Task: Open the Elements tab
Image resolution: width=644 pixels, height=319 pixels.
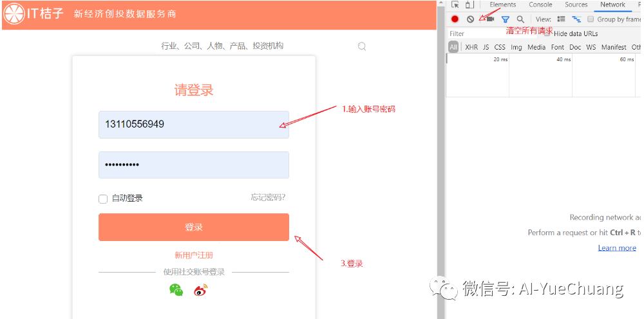Action: click(x=503, y=5)
